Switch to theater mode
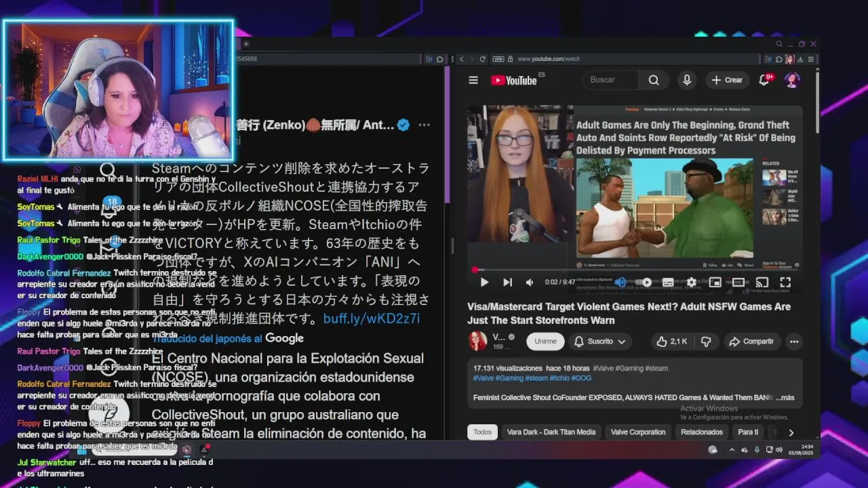This screenshot has height=488, width=868. point(738,282)
